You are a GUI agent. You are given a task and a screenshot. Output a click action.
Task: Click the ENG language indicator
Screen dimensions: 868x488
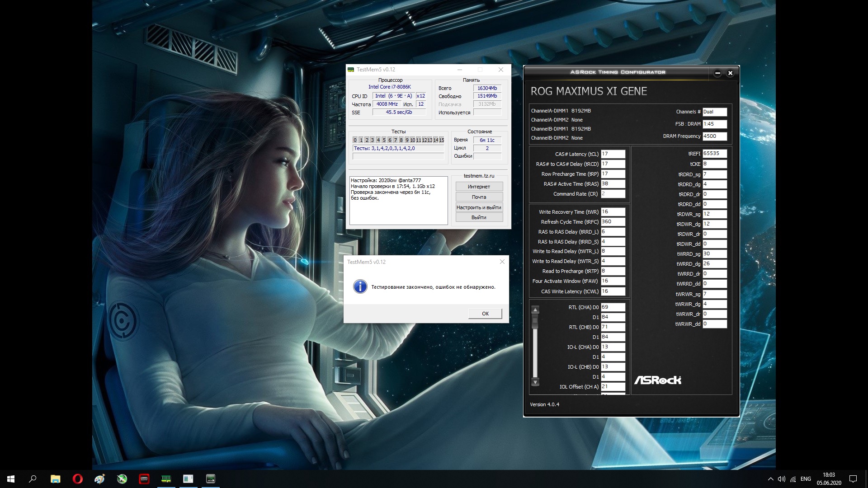pyautogui.click(x=806, y=479)
